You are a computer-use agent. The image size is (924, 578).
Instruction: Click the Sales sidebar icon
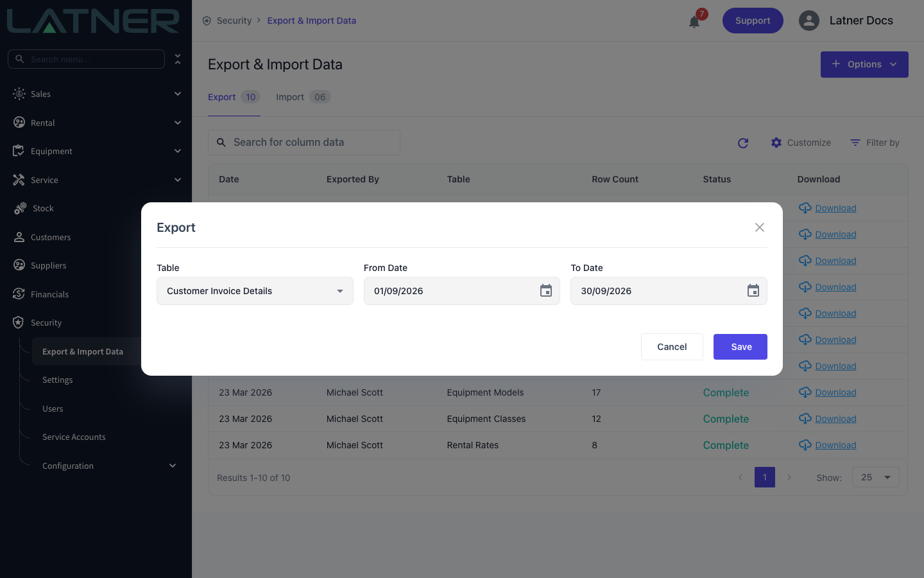[x=19, y=94]
